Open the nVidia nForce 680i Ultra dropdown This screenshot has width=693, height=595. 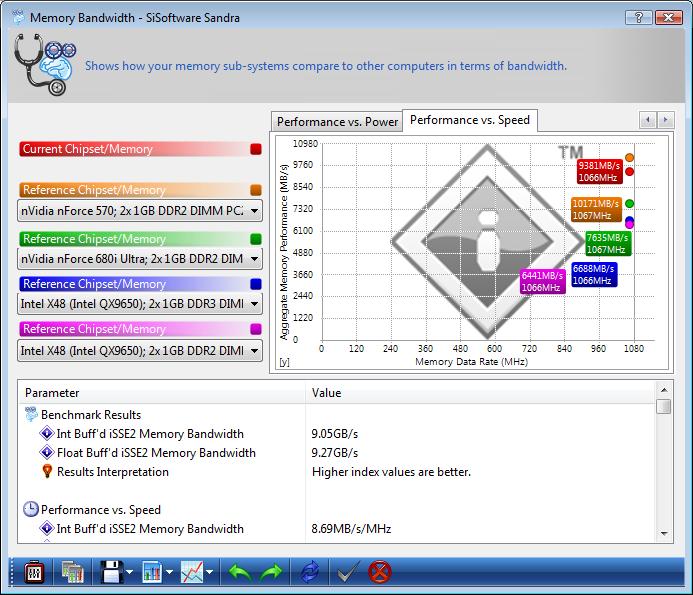pyautogui.click(x=140, y=259)
